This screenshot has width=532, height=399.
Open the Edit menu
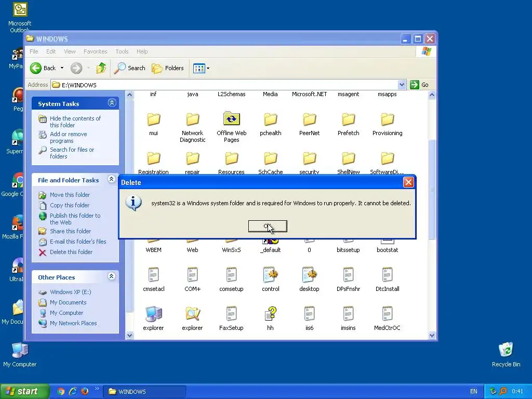51,51
